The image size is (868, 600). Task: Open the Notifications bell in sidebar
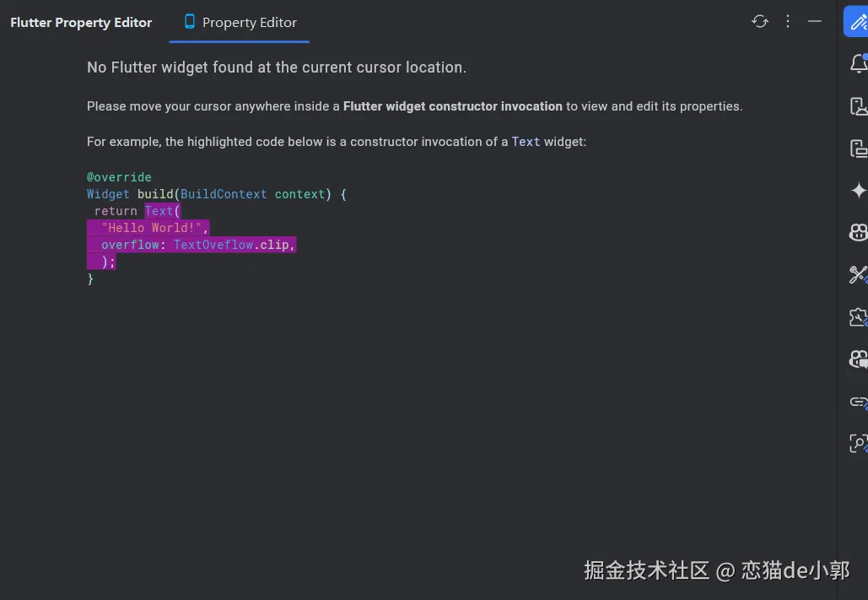pos(858,64)
